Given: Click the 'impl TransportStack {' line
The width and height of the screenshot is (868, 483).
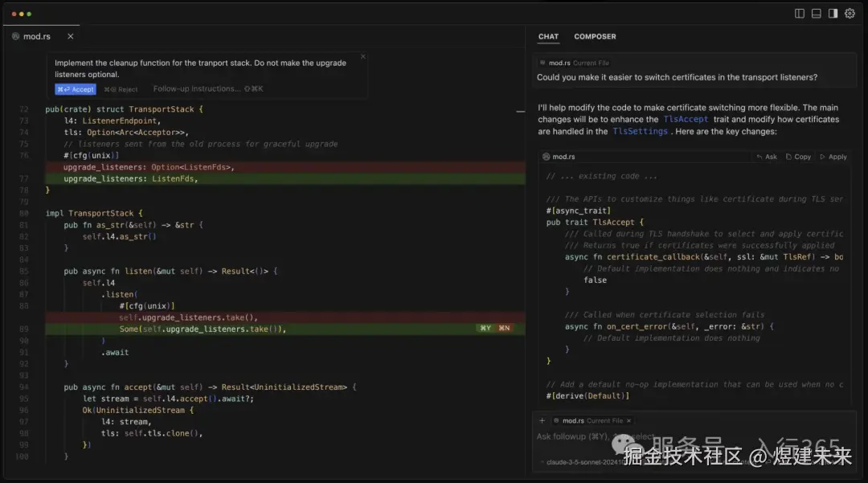Looking at the screenshot, I should 94,214.
